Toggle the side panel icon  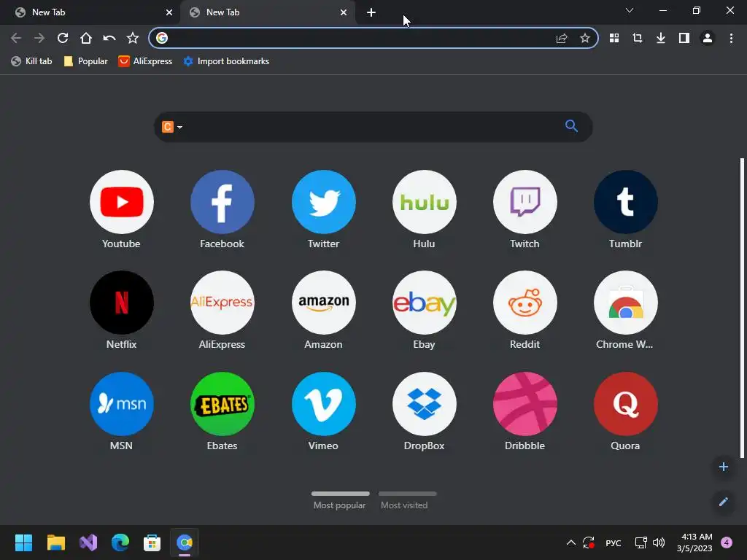[684, 38]
